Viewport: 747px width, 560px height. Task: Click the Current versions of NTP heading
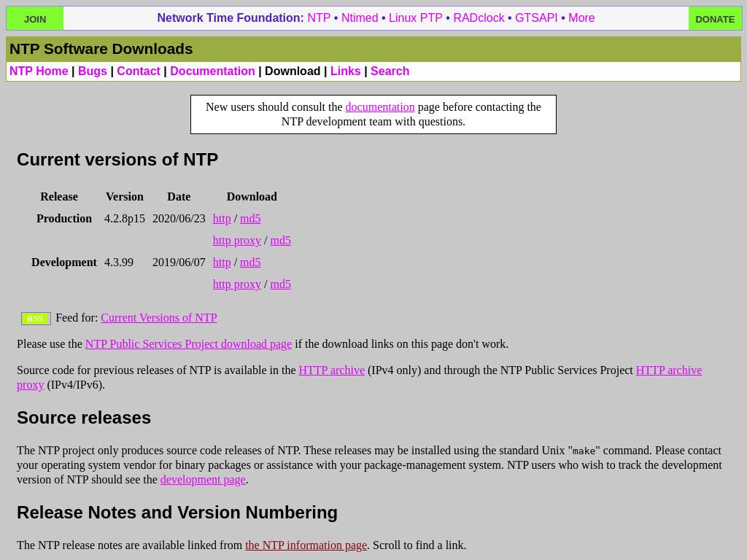pyautogui.click(x=117, y=160)
